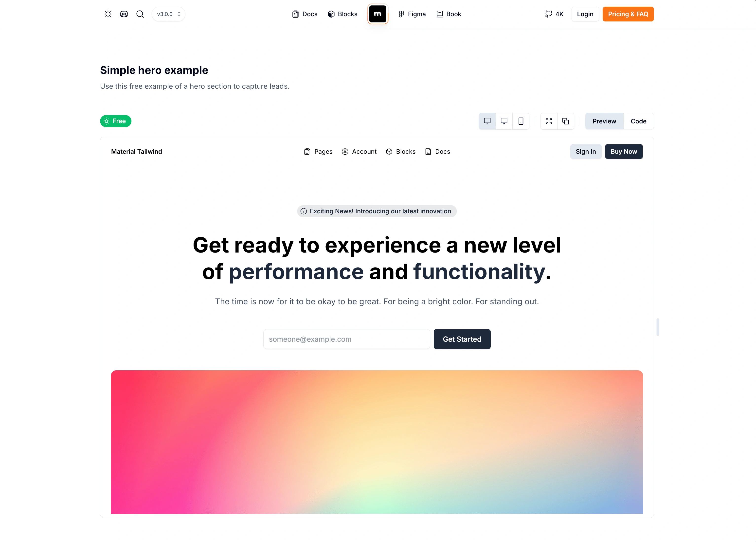Click Login link in top navigation
756x542 pixels.
(585, 14)
